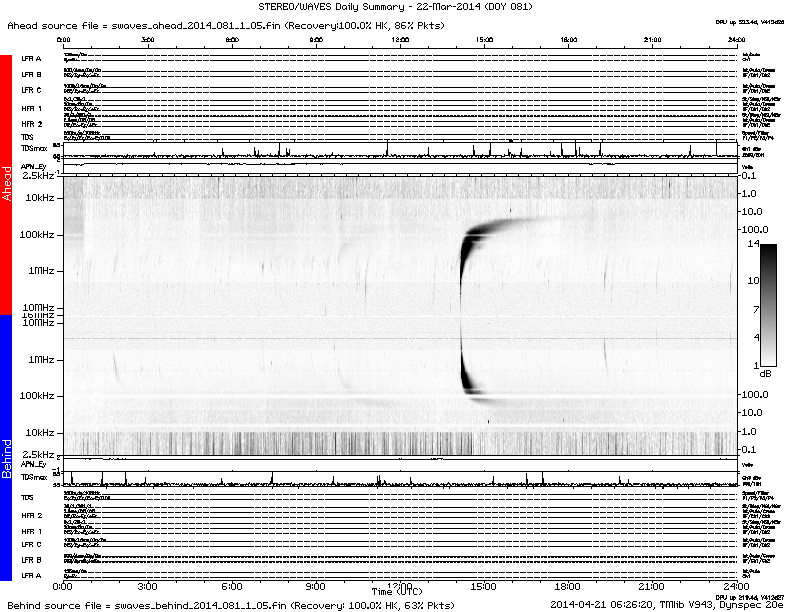Click the Ahead panel APM_Ey row label

pos(33,167)
